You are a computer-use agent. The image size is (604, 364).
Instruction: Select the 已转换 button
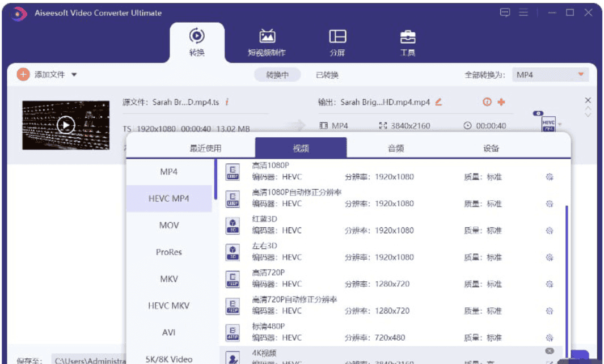pos(327,75)
